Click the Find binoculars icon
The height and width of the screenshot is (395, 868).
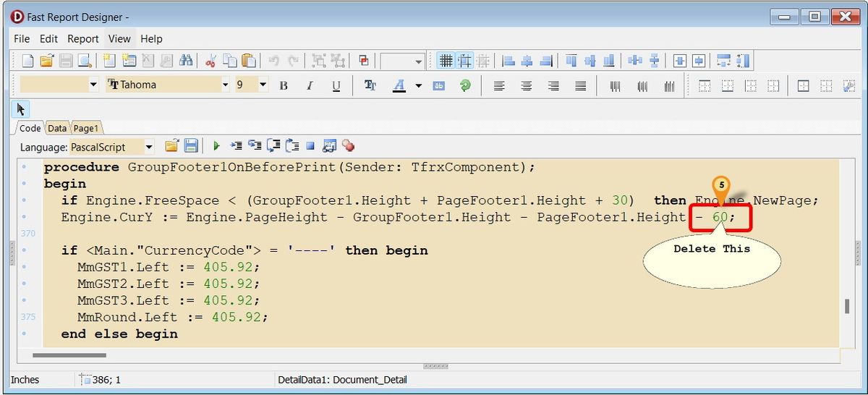click(186, 61)
